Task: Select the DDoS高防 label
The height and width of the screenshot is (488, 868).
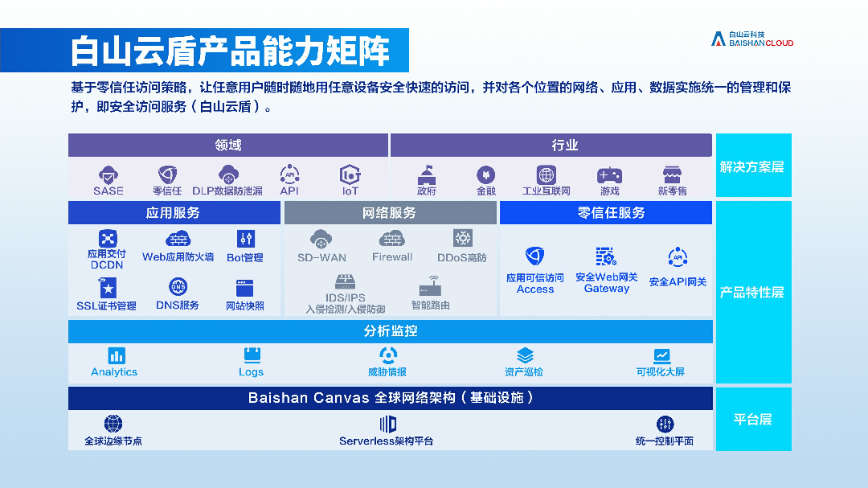Action: click(x=462, y=257)
